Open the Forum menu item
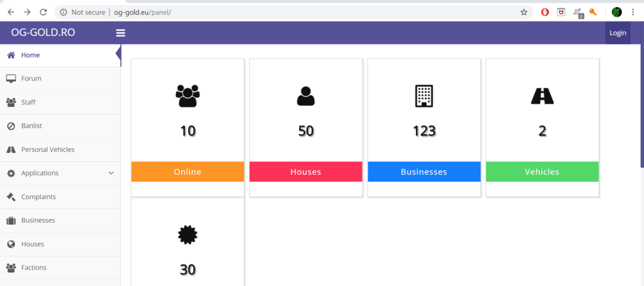 [x=61, y=79]
